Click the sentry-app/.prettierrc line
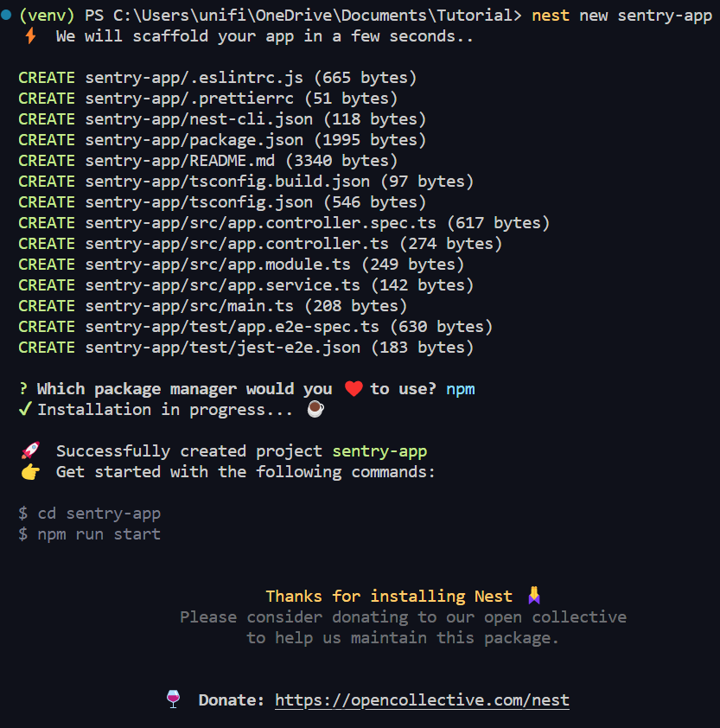This screenshot has width=720, height=728. click(208, 99)
